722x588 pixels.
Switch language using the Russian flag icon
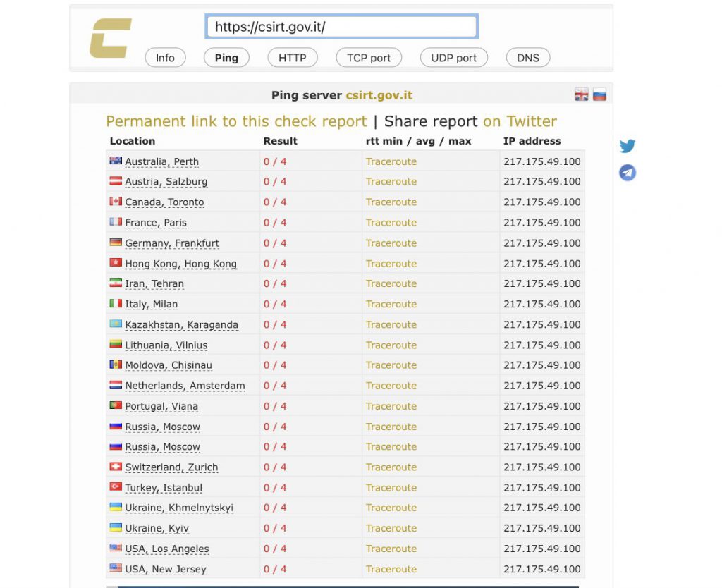click(599, 94)
